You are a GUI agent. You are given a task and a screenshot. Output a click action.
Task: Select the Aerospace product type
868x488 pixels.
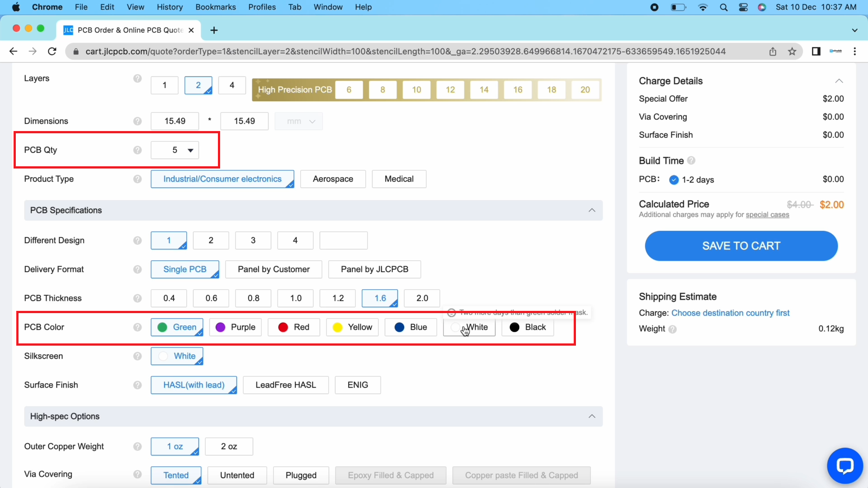[333, 179]
